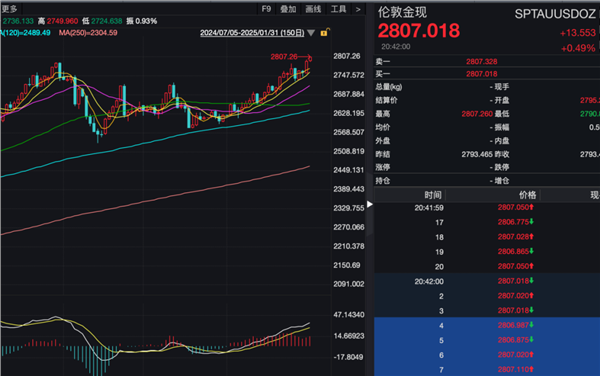This screenshot has width=600, height=376.
Task: Open the 工具 tools menu
Action: tap(338, 9)
